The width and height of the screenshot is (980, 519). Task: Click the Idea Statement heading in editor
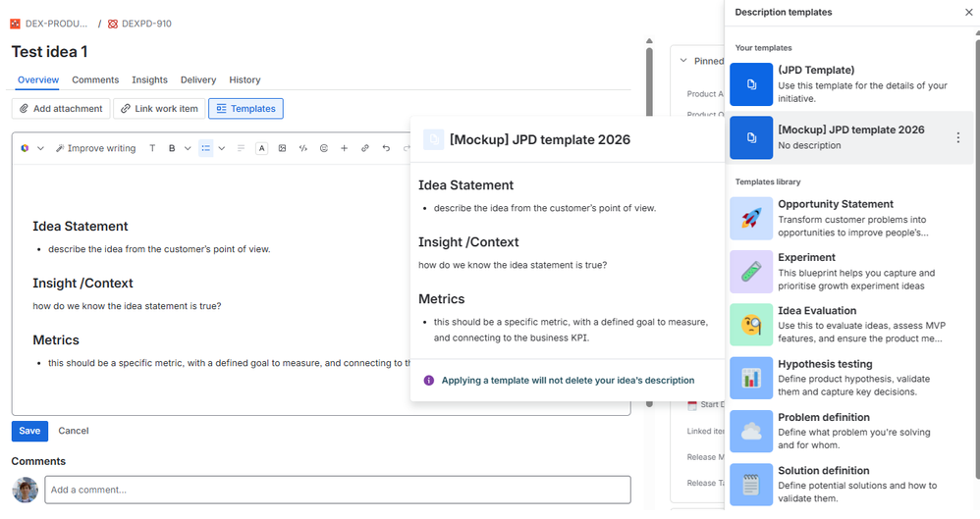pyautogui.click(x=80, y=226)
